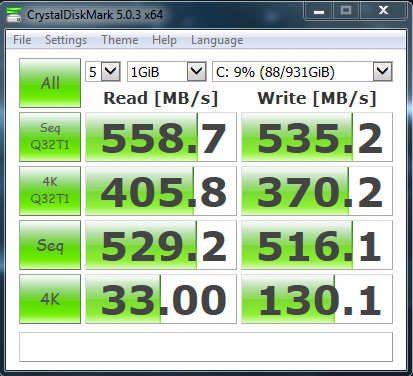
Task: Click the Seq write result 516.1
Action: point(317,245)
